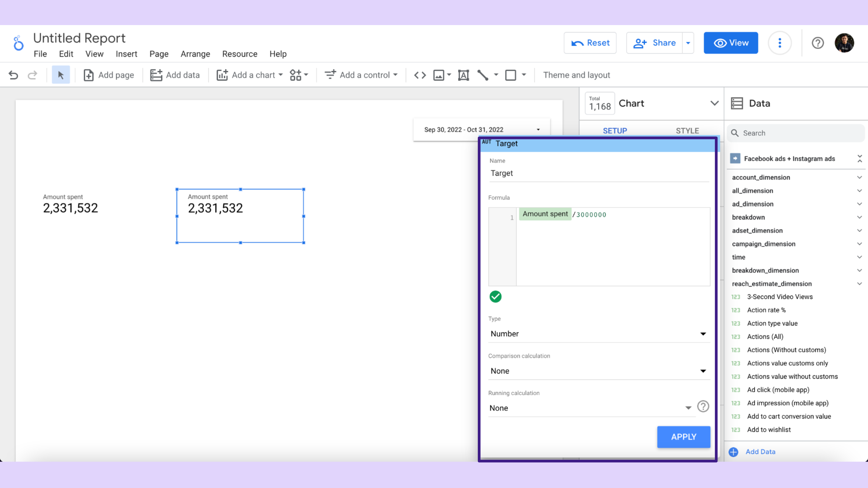Click the green checkmark validation toggle

[x=495, y=296]
